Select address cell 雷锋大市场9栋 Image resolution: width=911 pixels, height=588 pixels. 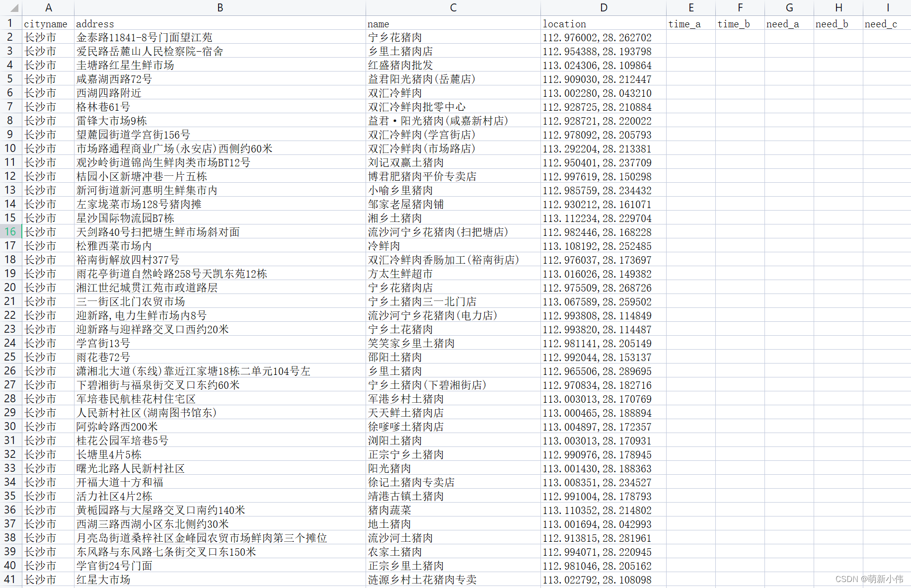220,121
